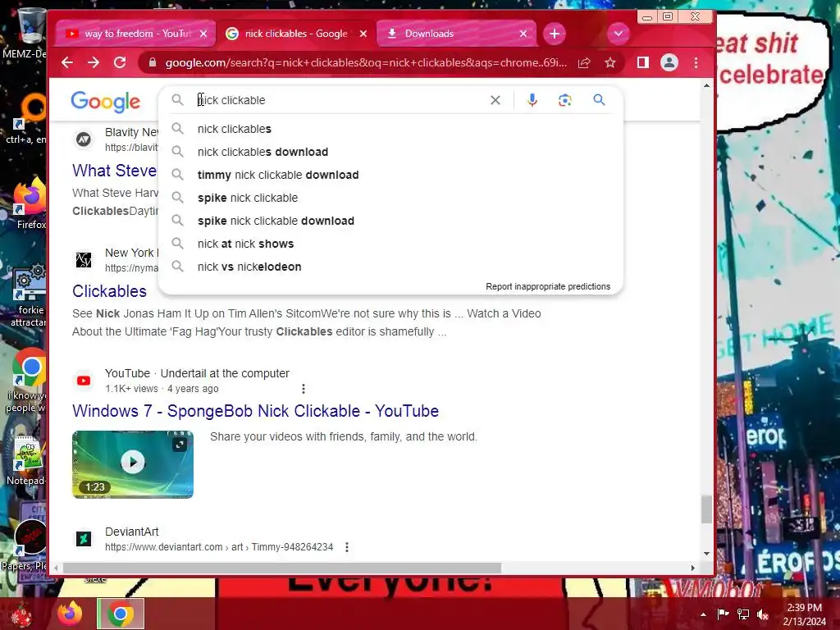Screen dimensions: 840x630
Task: Open a new tab with the plus button
Action: pyautogui.click(x=555, y=34)
